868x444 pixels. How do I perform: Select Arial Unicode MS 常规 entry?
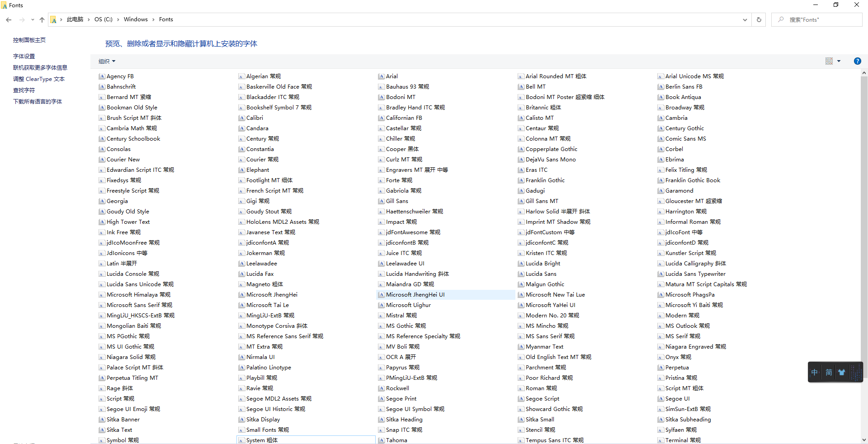[691, 76]
